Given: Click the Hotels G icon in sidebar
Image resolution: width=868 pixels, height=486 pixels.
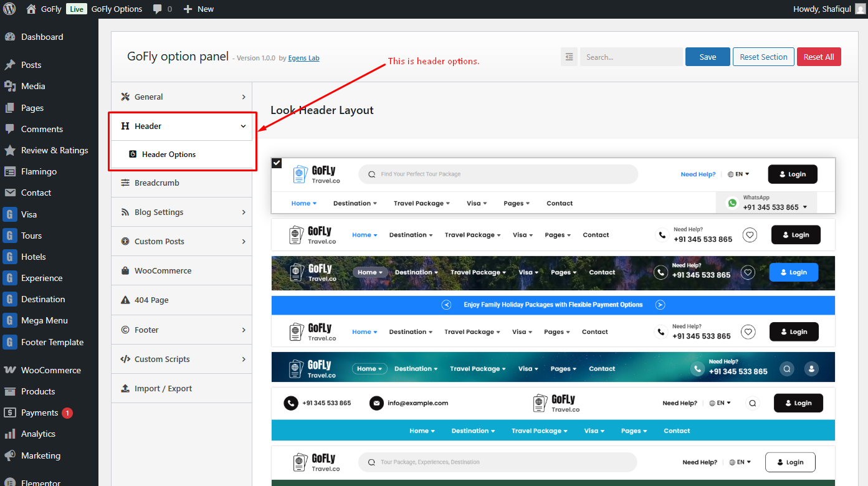Looking at the screenshot, I should (x=9, y=257).
